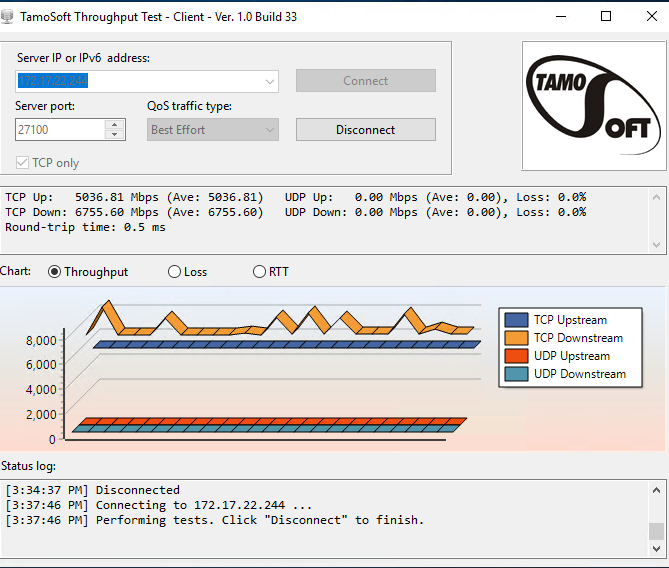Click the UDP Upstream red legend swatch
669x568 pixels.
516,356
